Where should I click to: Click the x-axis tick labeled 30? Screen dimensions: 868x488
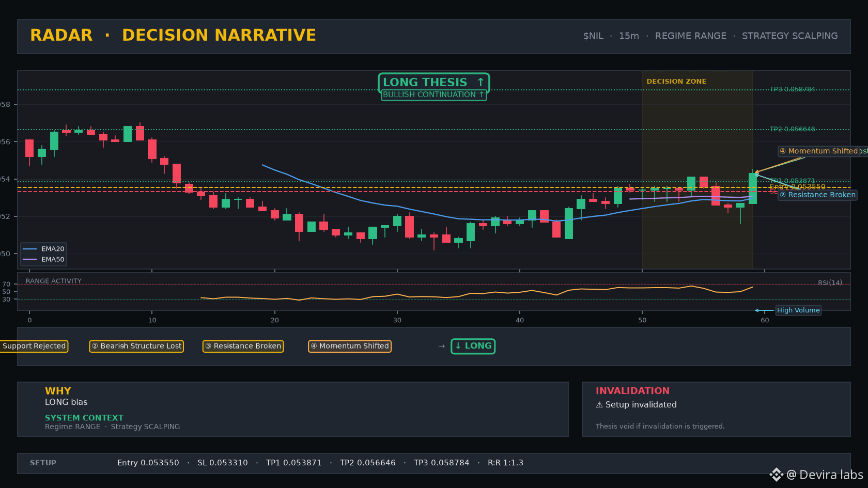click(x=397, y=320)
